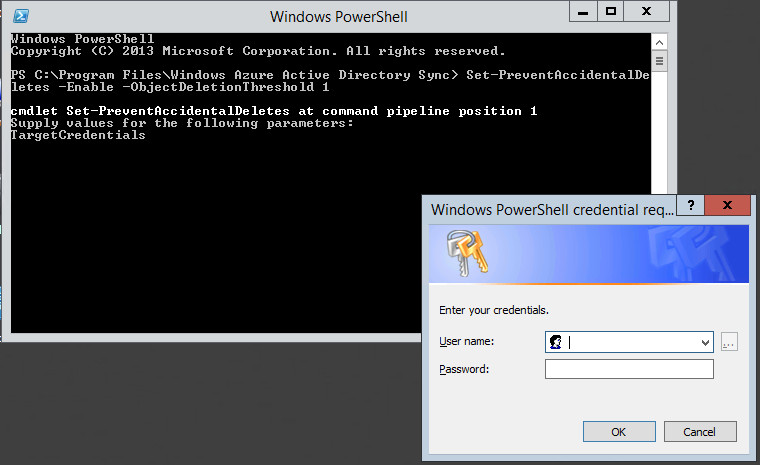Click the PowerShell icon in title bar

(x=20, y=16)
